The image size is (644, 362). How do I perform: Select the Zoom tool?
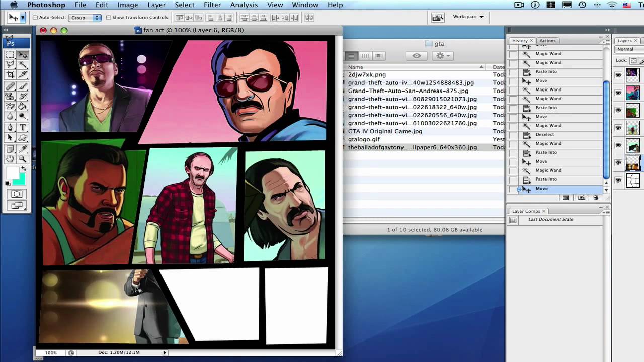pyautogui.click(x=23, y=159)
